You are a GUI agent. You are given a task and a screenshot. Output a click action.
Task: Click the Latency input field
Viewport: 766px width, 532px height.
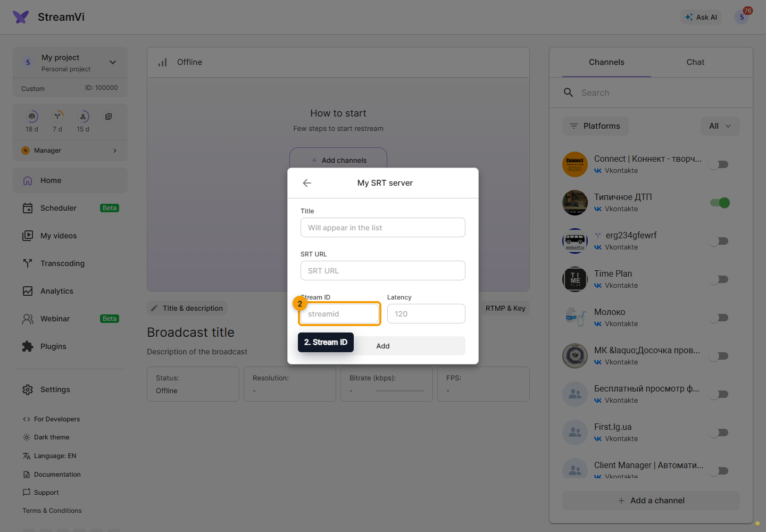[x=426, y=314]
